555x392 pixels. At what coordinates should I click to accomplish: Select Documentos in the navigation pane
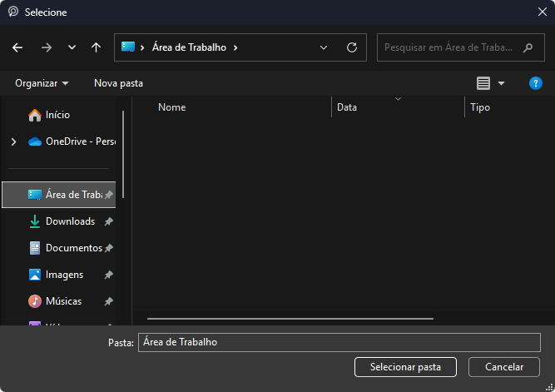73,248
